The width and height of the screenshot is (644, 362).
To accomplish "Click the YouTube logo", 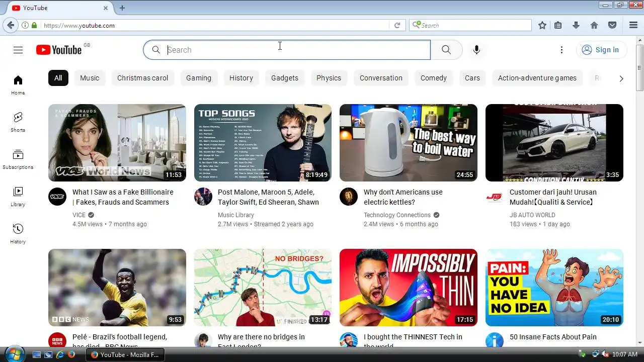I will [59, 50].
